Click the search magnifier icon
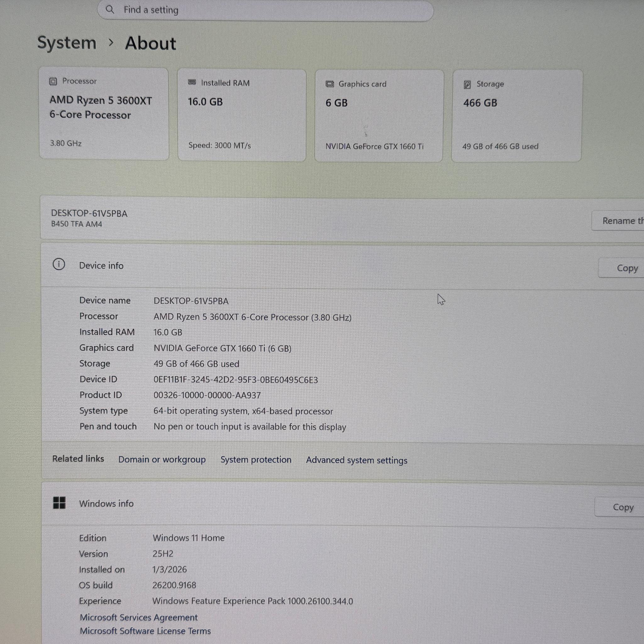The image size is (644, 644). click(110, 10)
